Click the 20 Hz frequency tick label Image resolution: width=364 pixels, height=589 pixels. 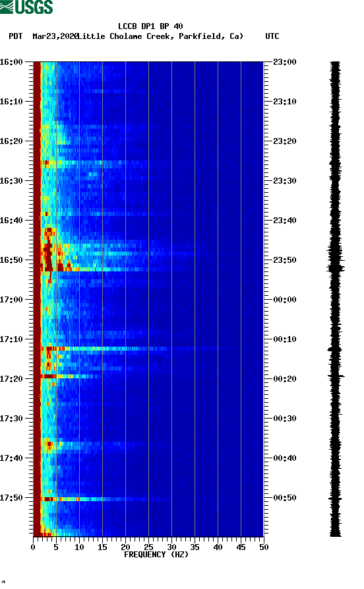pos(125,547)
